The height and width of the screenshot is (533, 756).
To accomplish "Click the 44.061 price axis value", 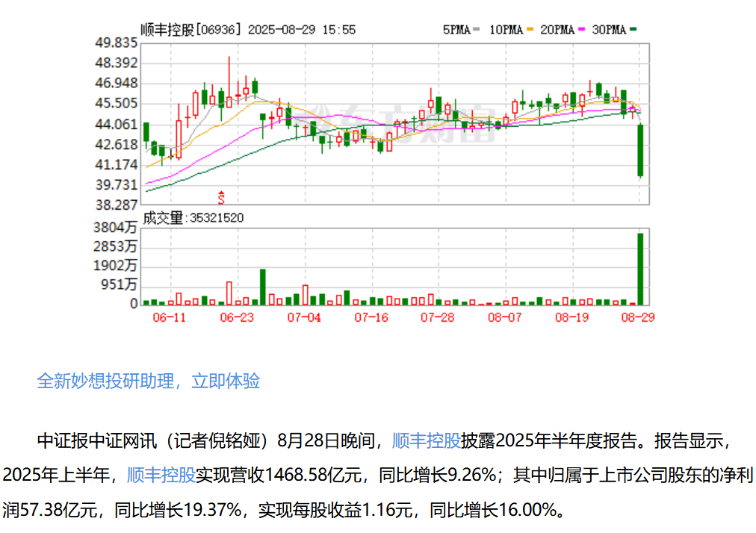I will (x=117, y=125).
